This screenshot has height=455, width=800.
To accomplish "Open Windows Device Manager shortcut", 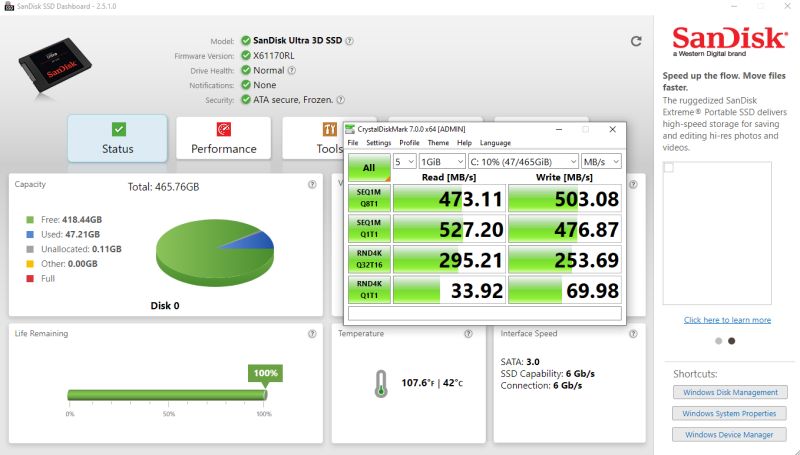I will (x=729, y=435).
